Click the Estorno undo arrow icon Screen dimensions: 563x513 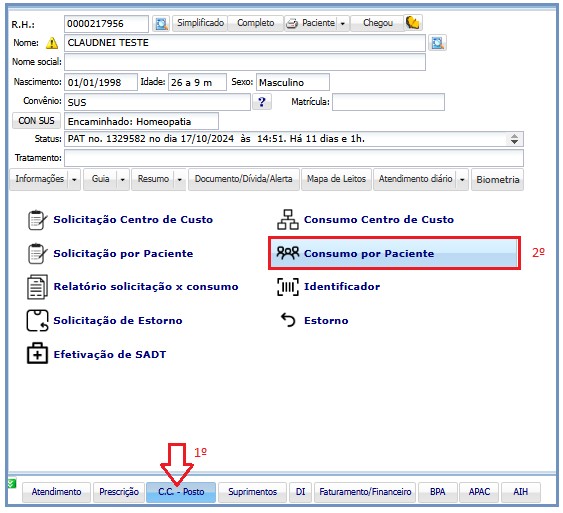coord(288,320)
